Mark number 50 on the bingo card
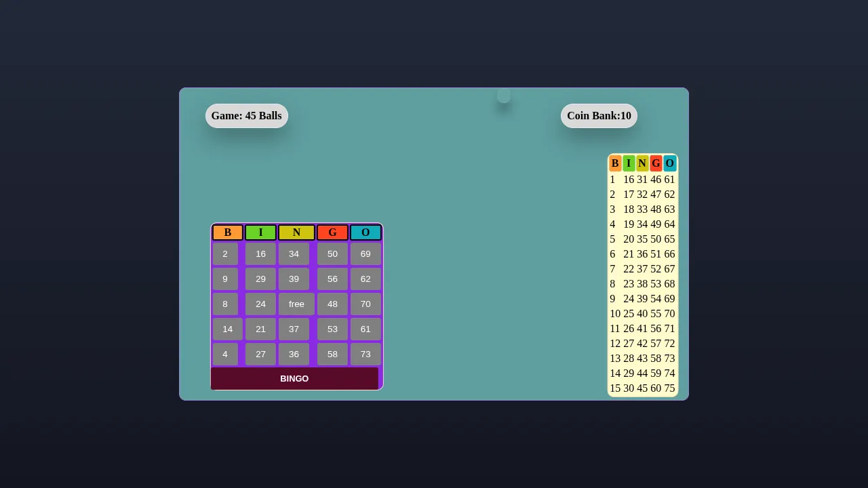This screenshot has height=488, width=868. tap(332, 254)
